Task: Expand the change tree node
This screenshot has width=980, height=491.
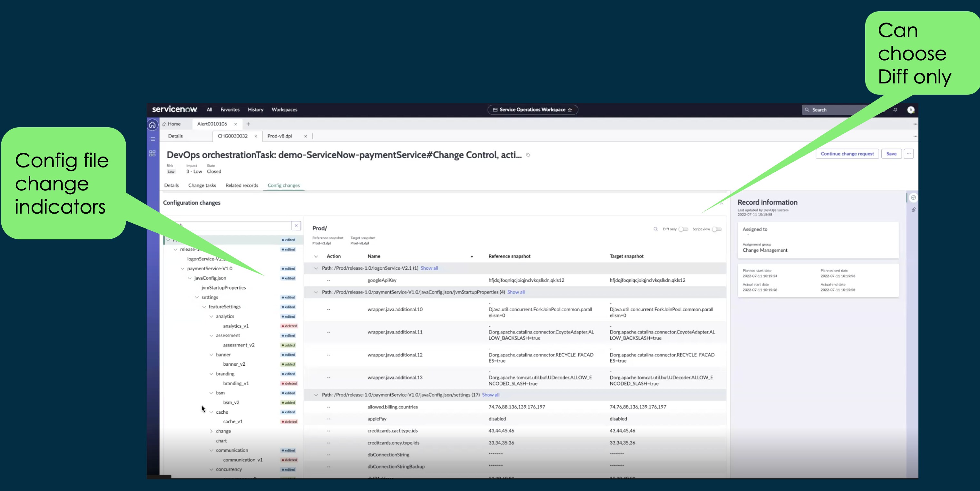Action: coord(211,431)
